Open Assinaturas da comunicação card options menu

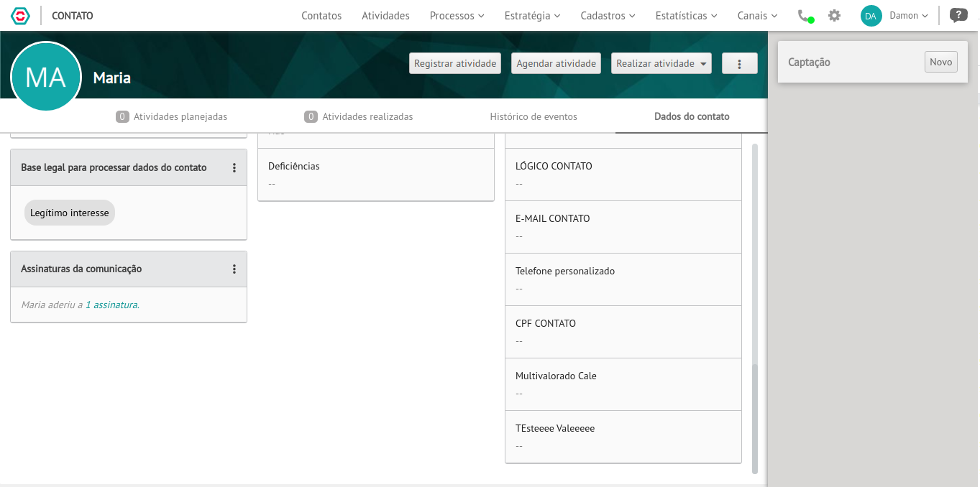click(234, 269)
